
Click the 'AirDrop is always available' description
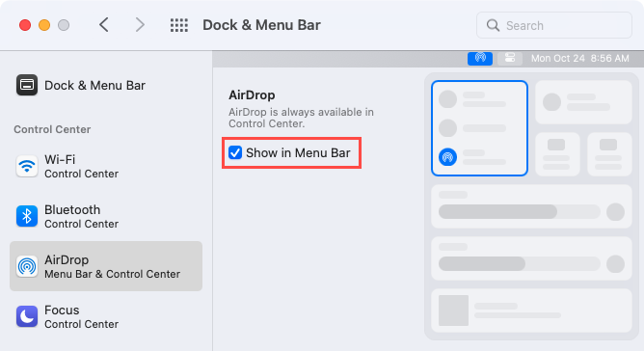coord(301,118)
